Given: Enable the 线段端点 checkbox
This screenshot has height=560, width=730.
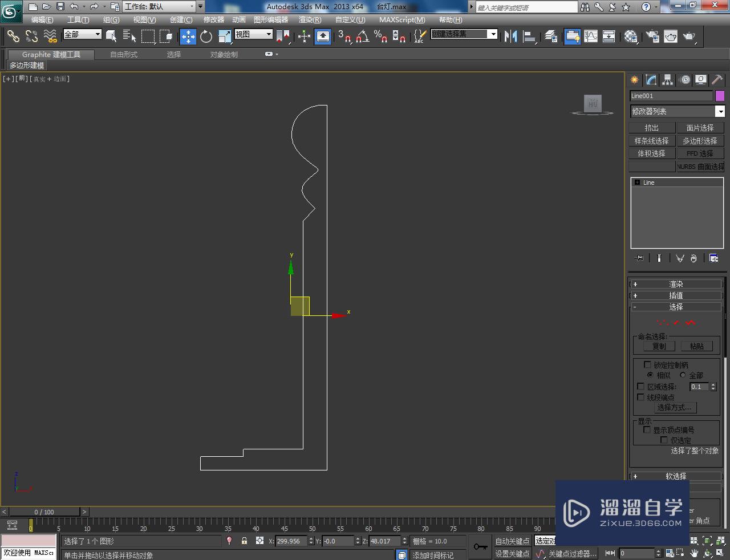Looking at the screenshot, I should pos(640,397).
